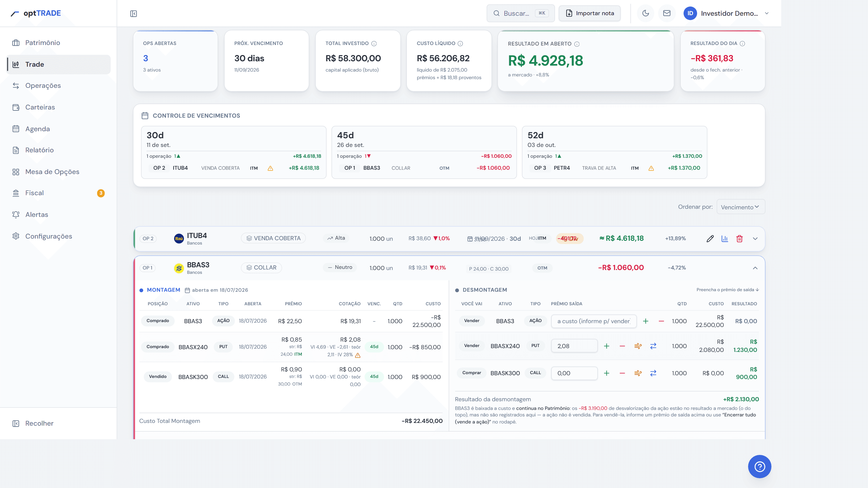Collapse sidebar with Recolher
The image size is (868, 488).
33,423
